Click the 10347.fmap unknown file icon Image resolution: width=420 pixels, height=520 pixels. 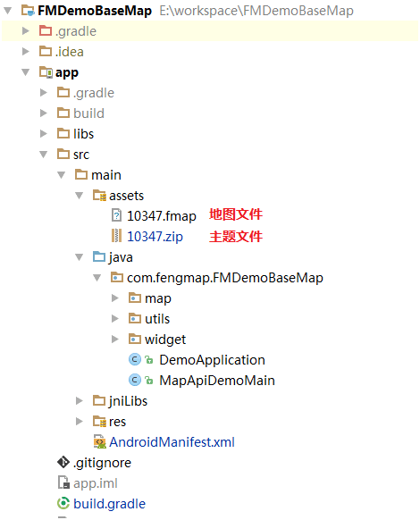point(116,215)
